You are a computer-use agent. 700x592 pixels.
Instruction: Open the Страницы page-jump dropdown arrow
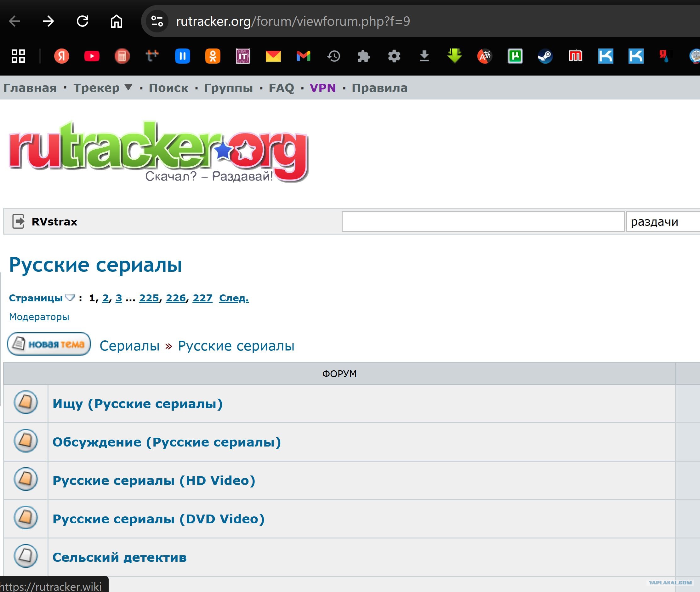click(70, 298)
